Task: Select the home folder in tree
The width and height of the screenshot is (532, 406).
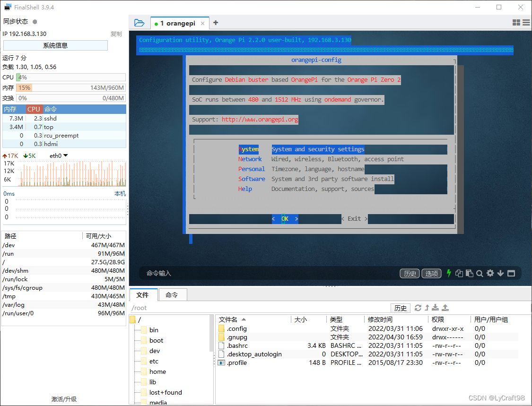Action: (x=157, y=372)
